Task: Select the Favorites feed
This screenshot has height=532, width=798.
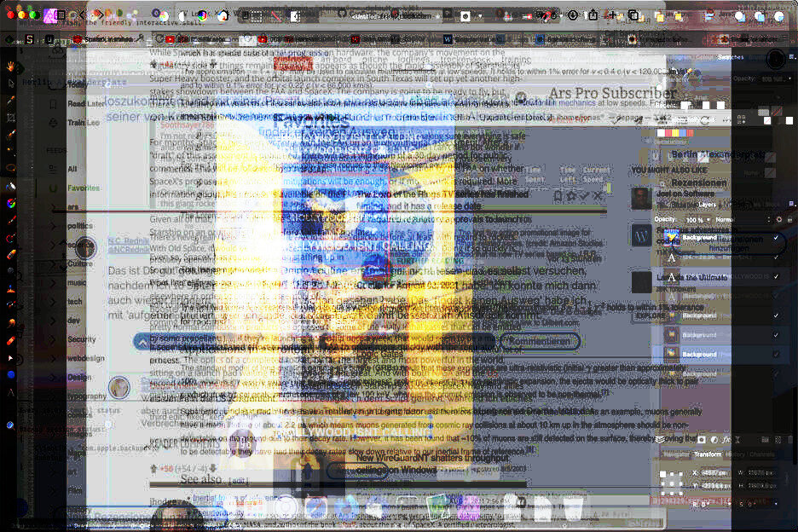Action: 84,188
